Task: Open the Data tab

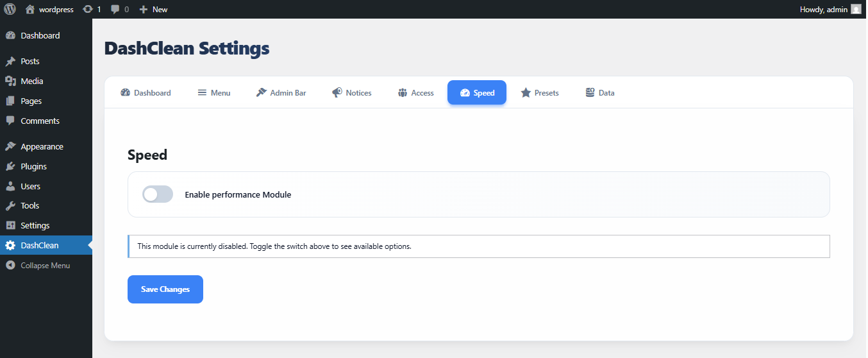Action: [600, 93]
